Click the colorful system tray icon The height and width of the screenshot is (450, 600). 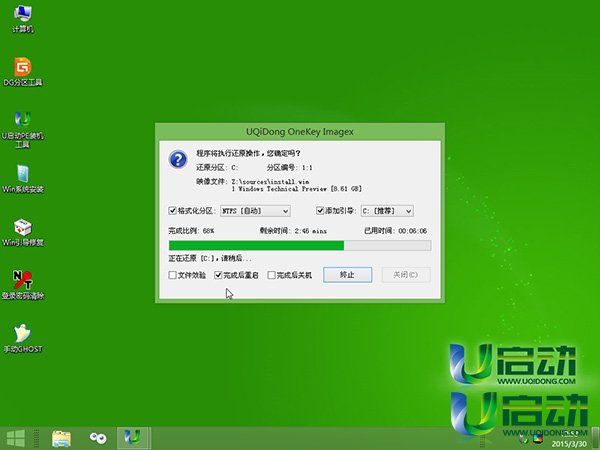pyautogui.click(x=538, y=439)
